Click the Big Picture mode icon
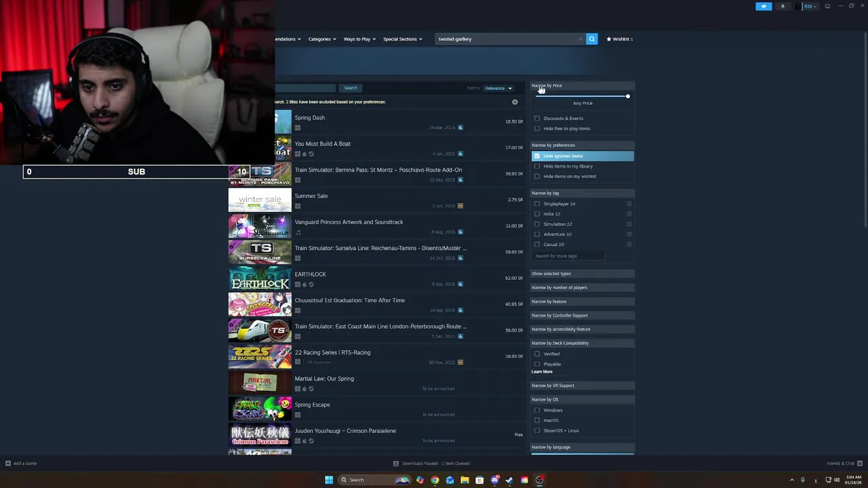 point(827,6)
